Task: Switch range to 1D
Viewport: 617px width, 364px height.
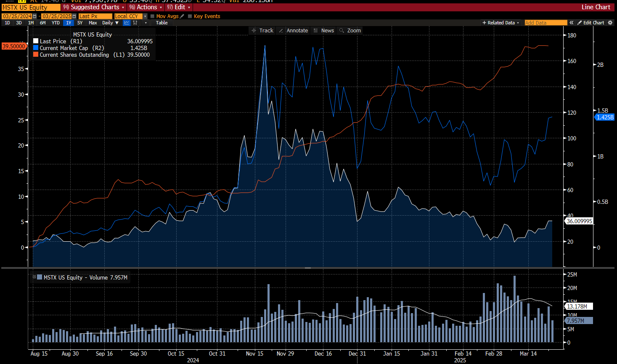Action: click(7, 23)
